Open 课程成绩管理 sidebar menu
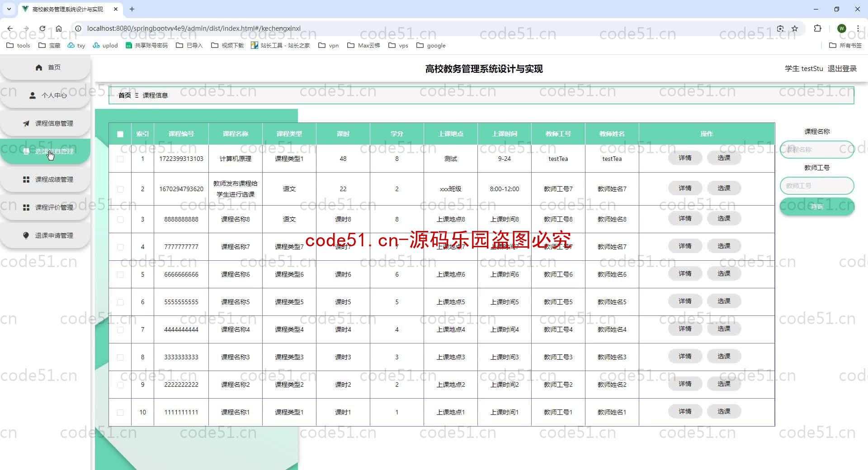Image resolution: width=868 pixels, height=470 pixels. click(x=45, y=179)
